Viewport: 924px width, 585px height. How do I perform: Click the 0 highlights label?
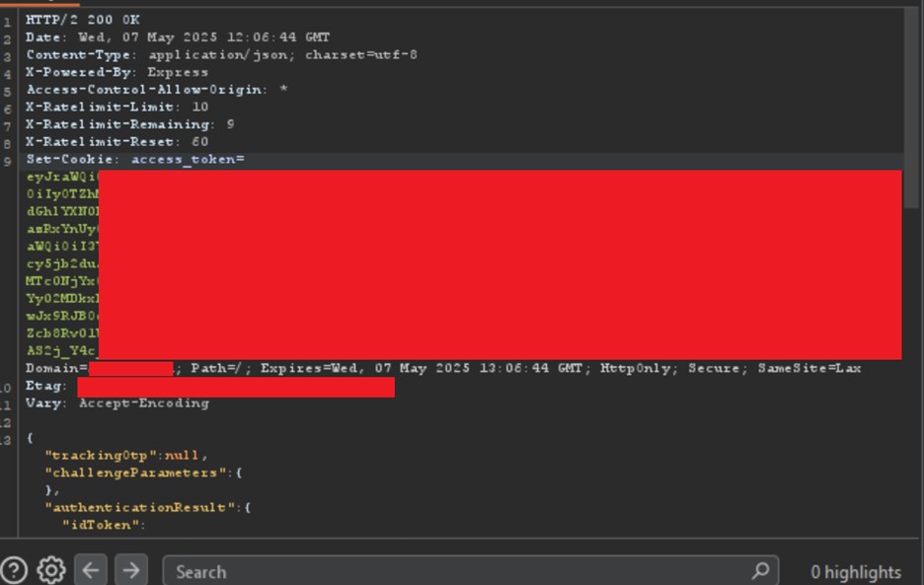[x=855, y=572]
